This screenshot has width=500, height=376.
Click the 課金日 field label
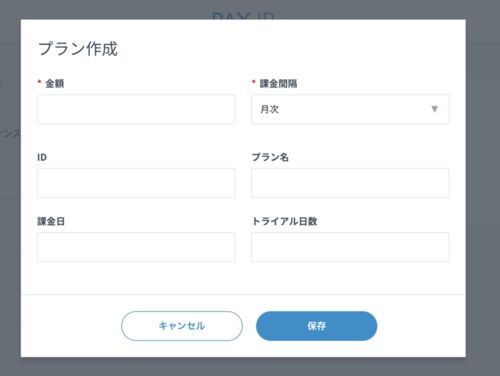pyautogui.click(x=51, y=221)
